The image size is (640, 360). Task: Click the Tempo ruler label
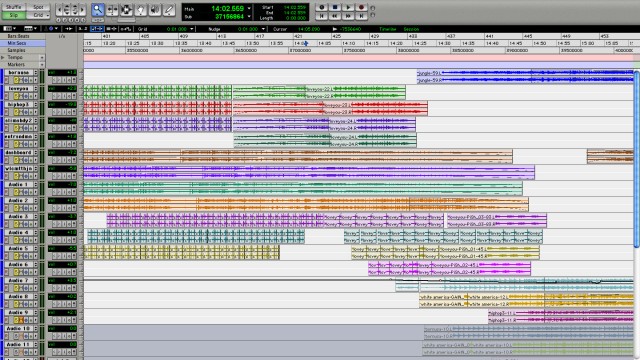15,58
